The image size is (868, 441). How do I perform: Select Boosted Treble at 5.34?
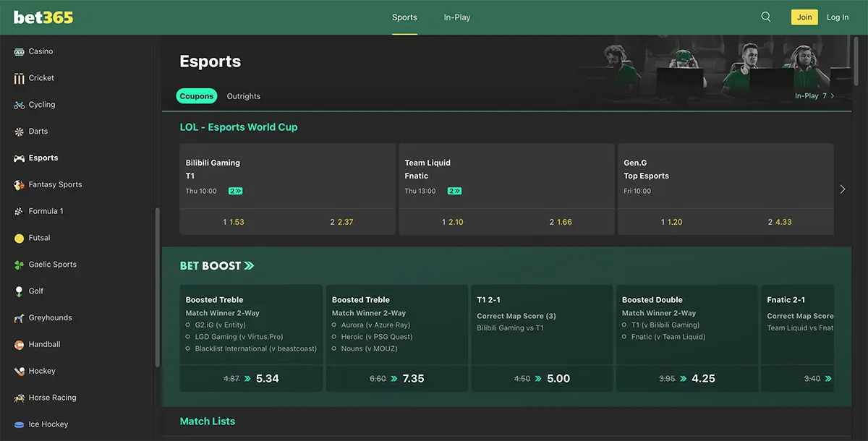click(x=251, y=378)
